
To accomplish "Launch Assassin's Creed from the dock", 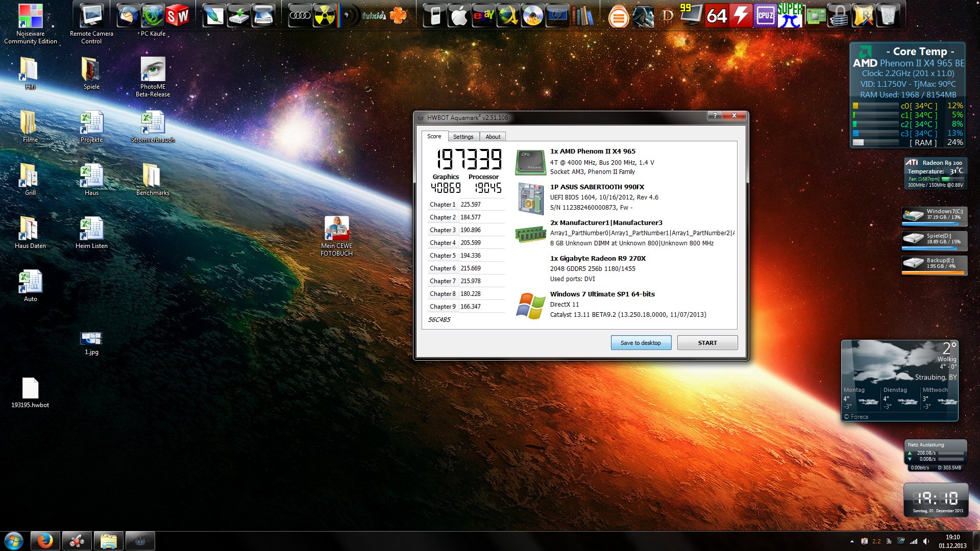I will (643, 15).
